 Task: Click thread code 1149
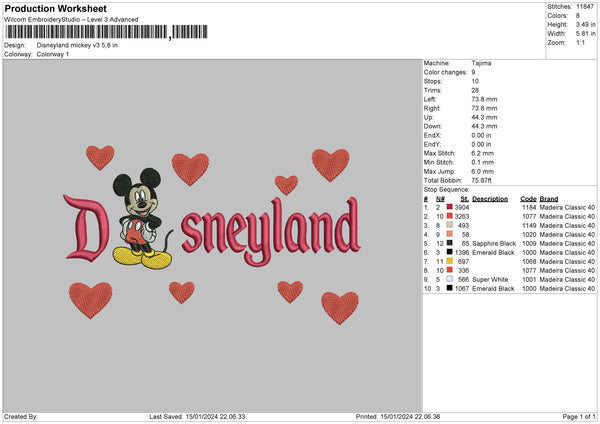(x=529, y=225)
